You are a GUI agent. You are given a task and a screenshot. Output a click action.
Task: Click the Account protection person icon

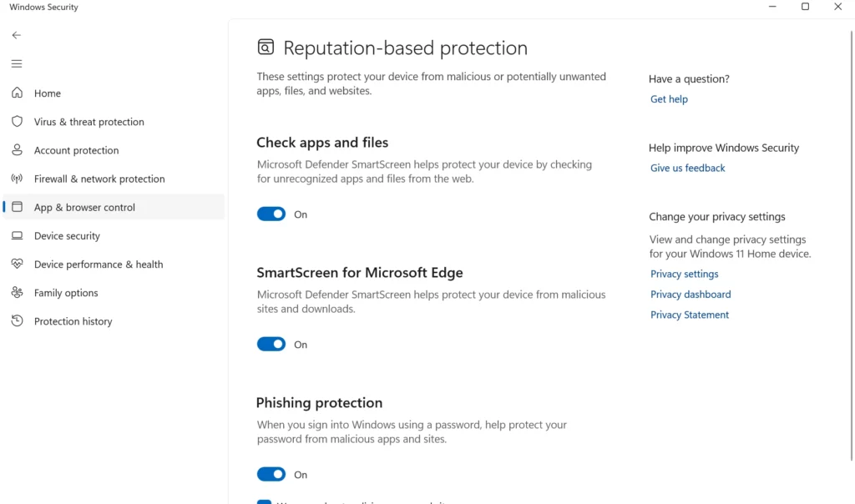(x=17, y=150)
